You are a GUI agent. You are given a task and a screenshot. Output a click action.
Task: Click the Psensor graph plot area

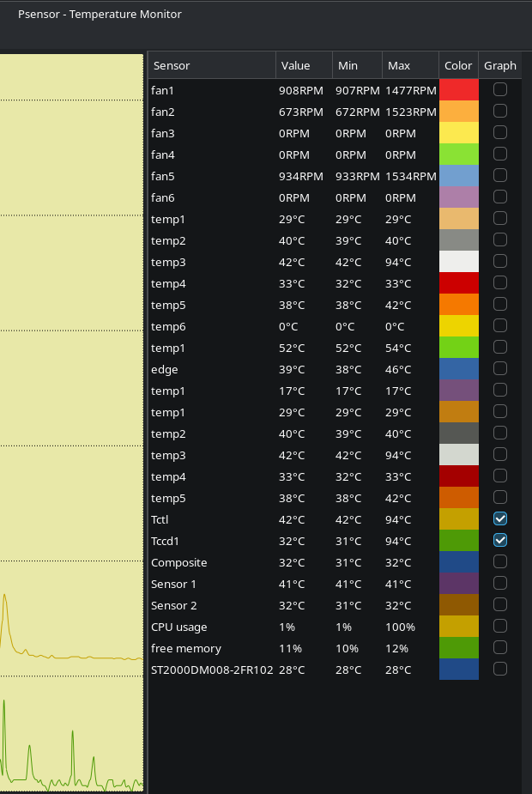coord(71,422)
